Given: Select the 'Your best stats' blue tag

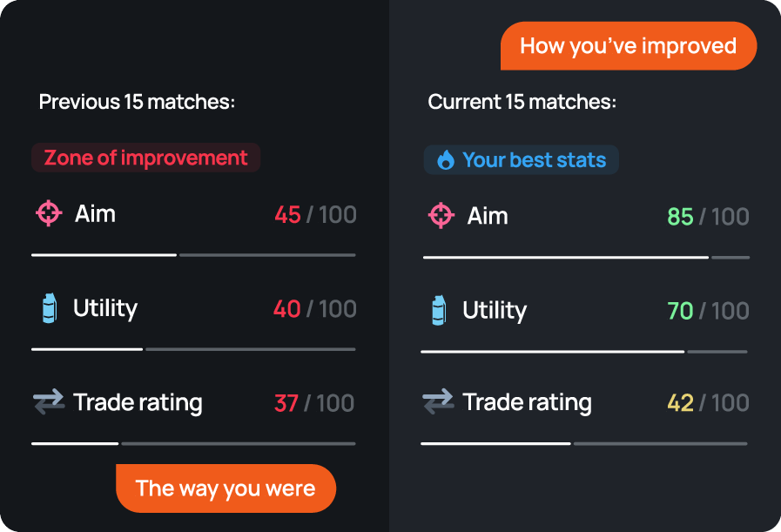Looking at the screenshot, I should coord(521,160).
